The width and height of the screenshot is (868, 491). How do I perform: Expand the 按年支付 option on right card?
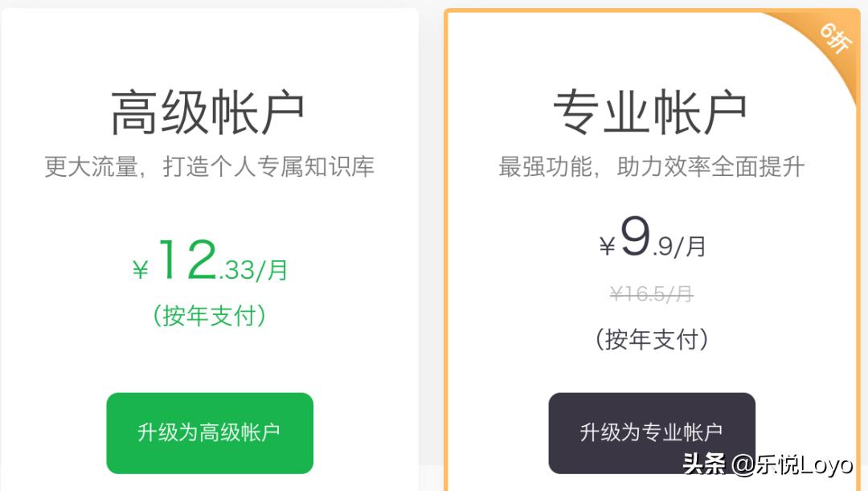click(x=652, y=340)
